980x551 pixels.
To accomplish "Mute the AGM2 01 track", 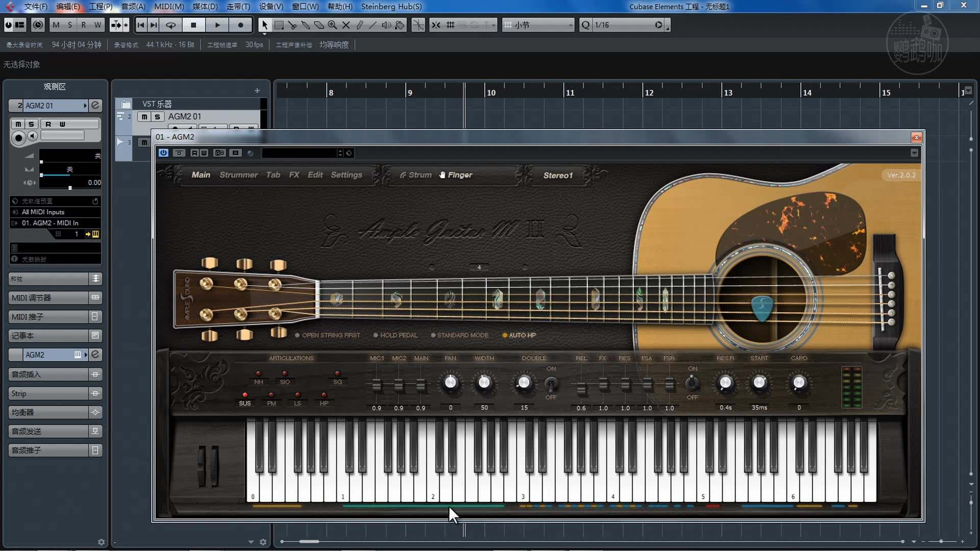I will coord(144,117).
